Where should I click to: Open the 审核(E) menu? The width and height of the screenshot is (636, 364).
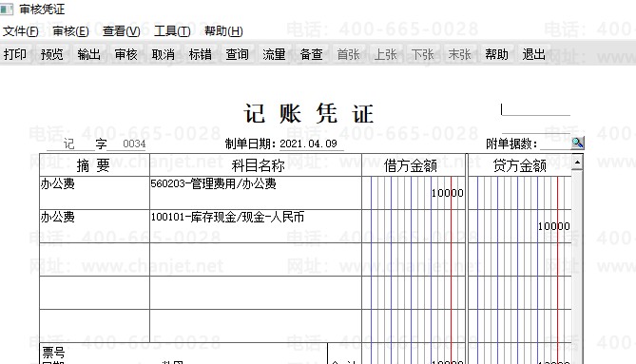coord(70,31)
